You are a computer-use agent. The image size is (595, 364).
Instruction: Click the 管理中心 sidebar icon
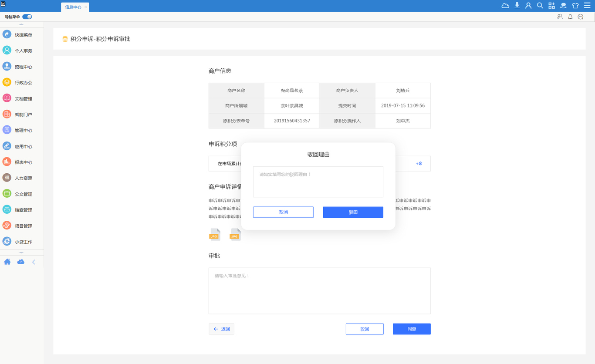[7, 130]
